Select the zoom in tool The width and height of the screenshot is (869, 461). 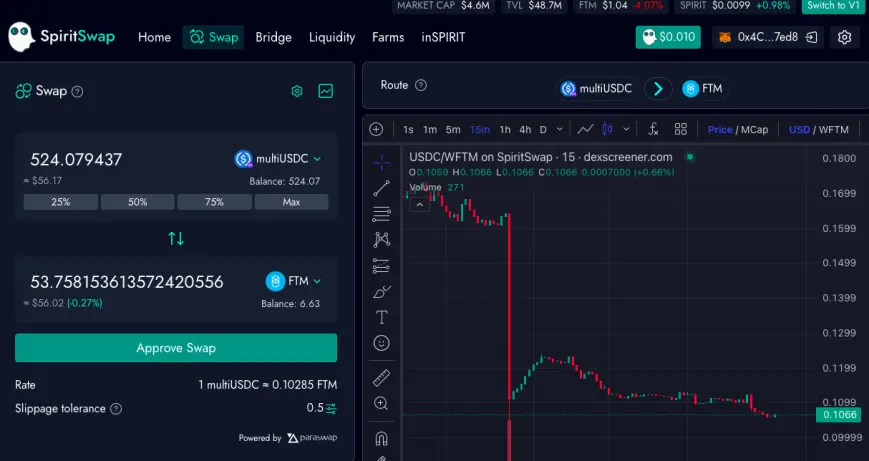click(381, 403)
